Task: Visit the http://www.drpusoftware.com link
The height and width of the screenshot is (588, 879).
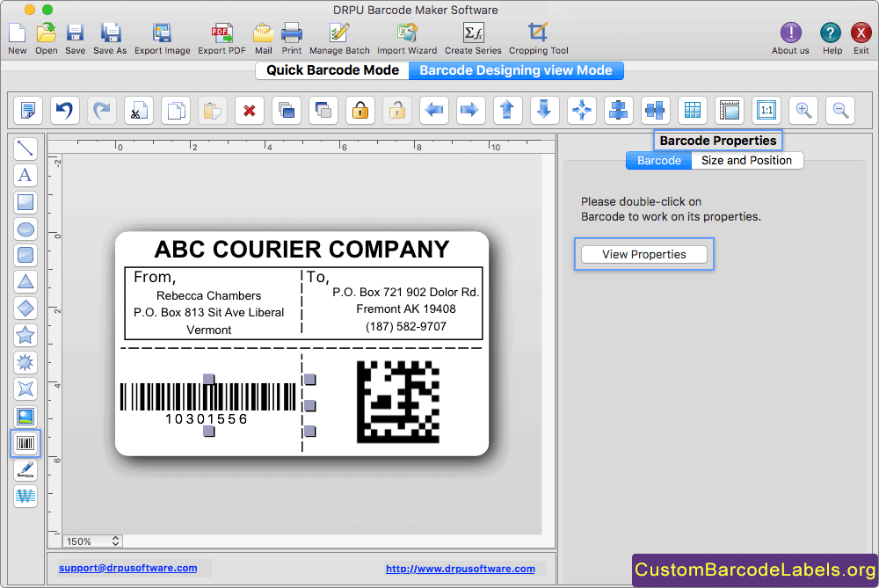Action: tap(461, 569)
